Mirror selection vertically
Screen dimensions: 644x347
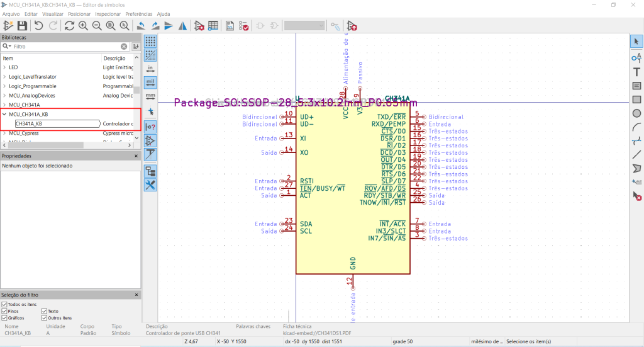point(169,26)
